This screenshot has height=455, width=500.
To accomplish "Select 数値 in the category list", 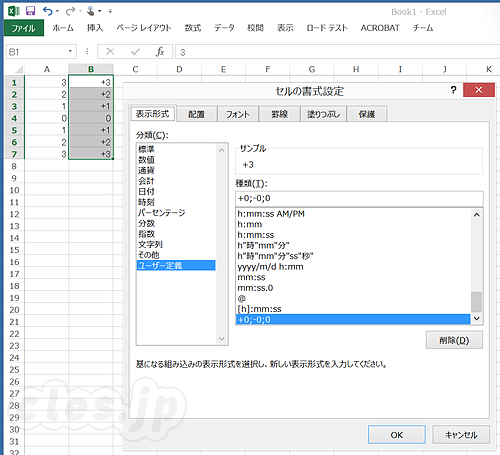I will tap(176, 160).
